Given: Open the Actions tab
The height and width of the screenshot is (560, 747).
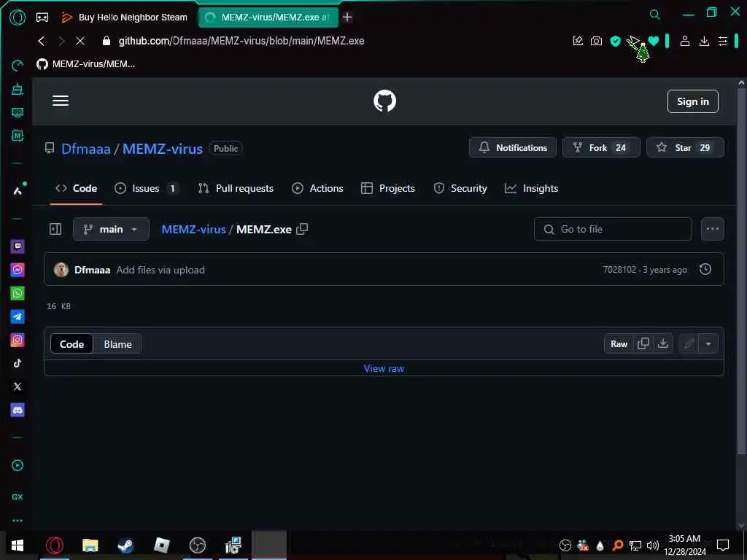Looking at the screenshot, I should [x=317, y=189].
